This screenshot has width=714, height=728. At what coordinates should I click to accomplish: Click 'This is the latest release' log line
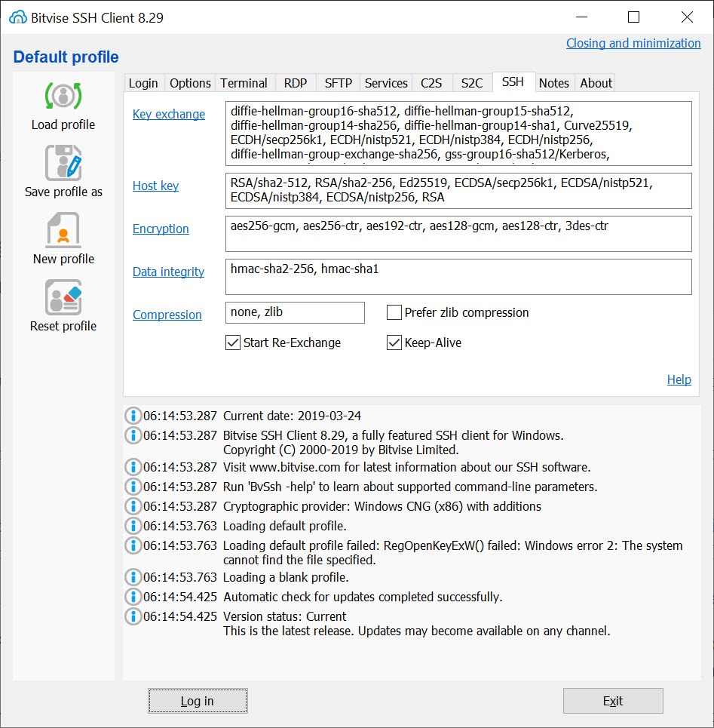[417, 631]
